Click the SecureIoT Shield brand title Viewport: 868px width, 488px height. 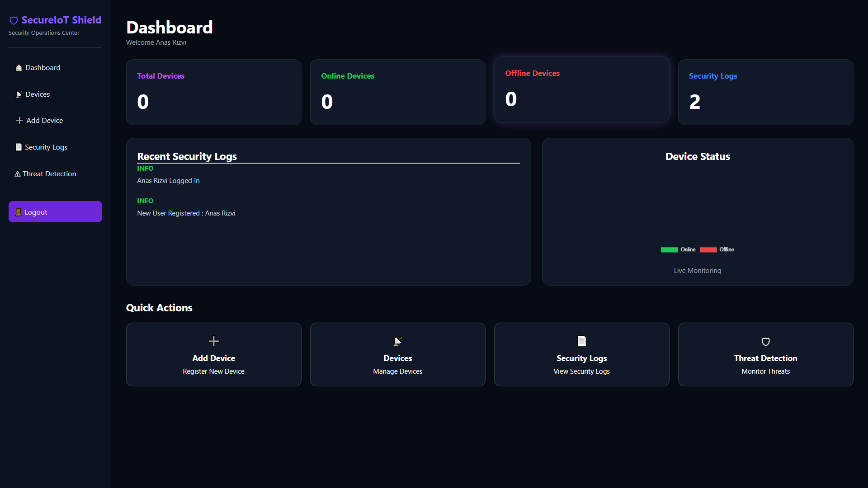click(61, 20)
